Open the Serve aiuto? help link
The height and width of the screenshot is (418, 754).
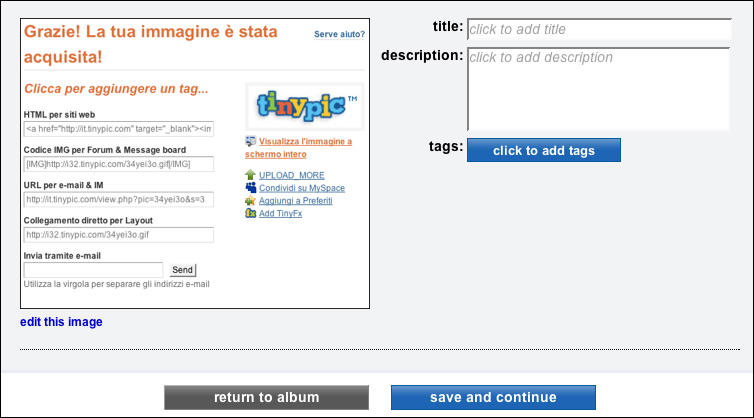click(339, 34)
